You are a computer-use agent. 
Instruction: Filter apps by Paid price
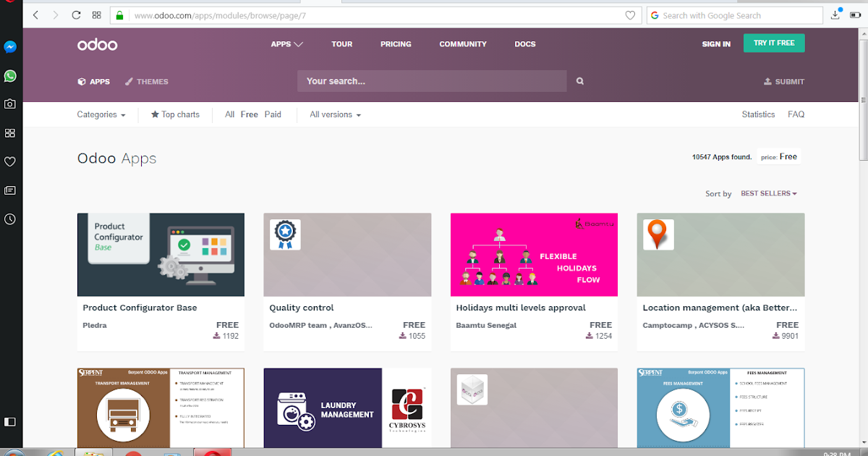pyautogui.click(x=273, y=114)
